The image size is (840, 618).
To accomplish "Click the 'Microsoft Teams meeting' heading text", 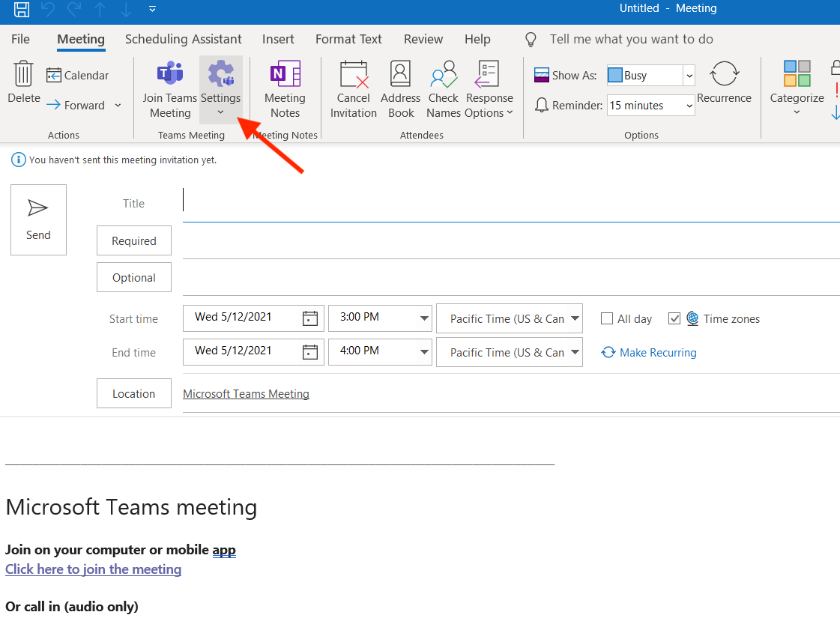I will (131, 507).
